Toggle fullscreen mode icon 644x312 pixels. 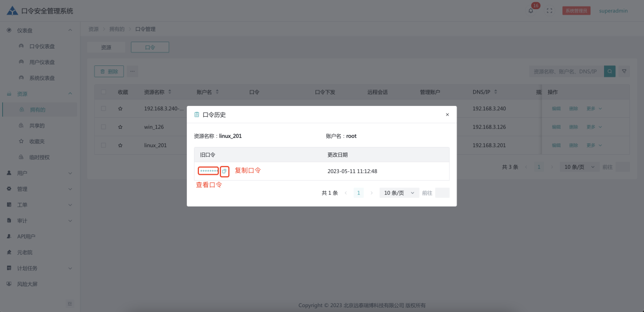tap(549, 11)
